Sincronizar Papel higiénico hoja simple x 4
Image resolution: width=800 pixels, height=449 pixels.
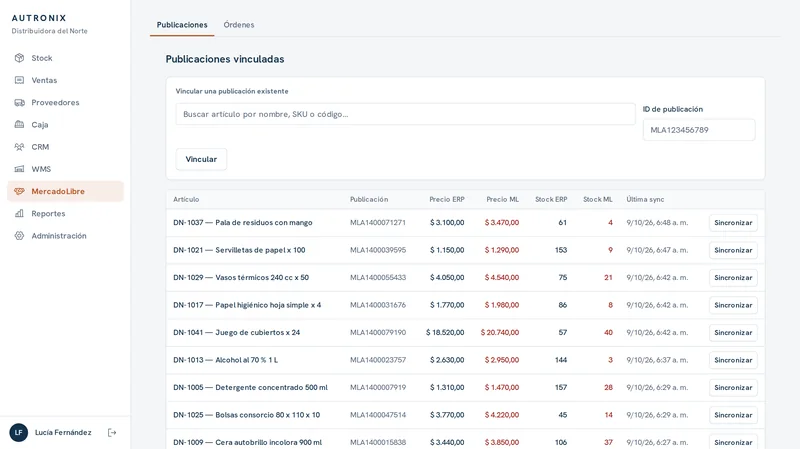click(x=733, y=305)
